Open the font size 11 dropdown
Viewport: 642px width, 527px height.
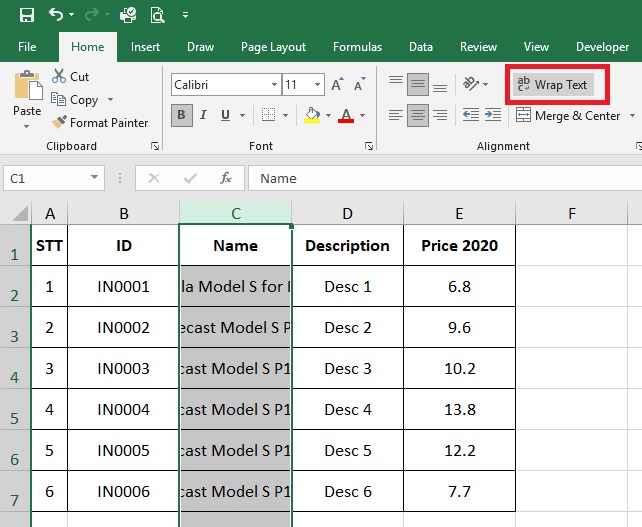pos(317,85)
